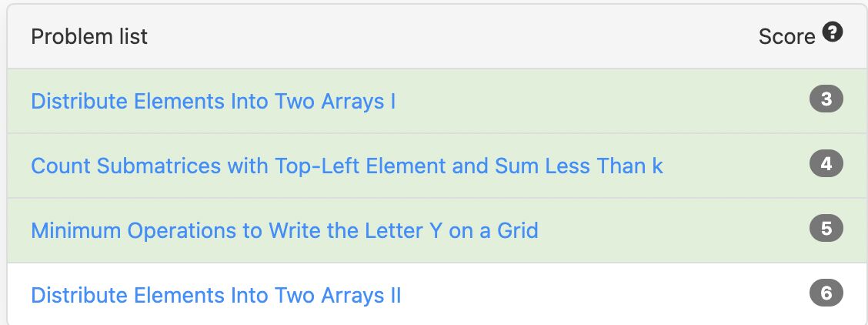Click the word 'Submatrices' in second problem title
Image resolution: width=868 pixels, height=325 pixels.
click(159, 166)
